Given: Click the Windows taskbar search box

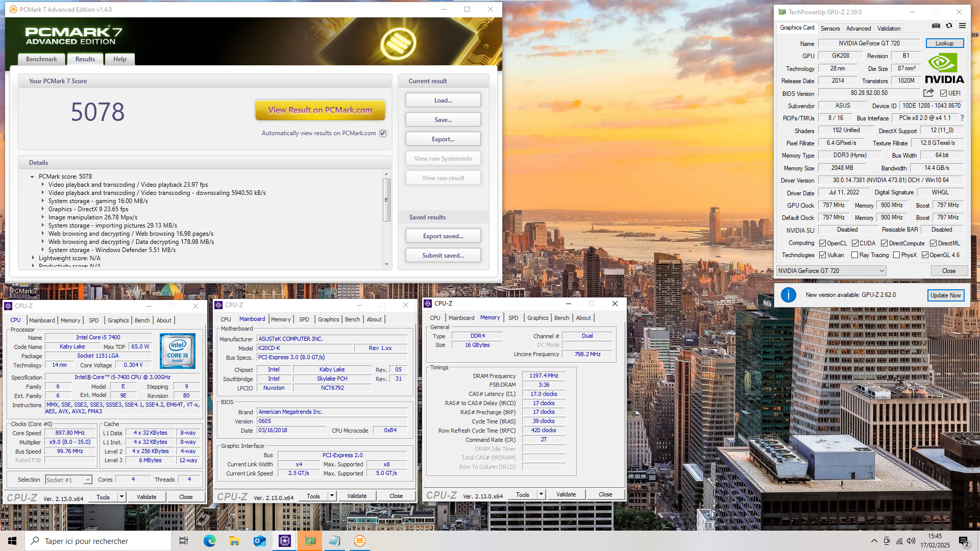Looking at the screenshot, I should point(98,541).
